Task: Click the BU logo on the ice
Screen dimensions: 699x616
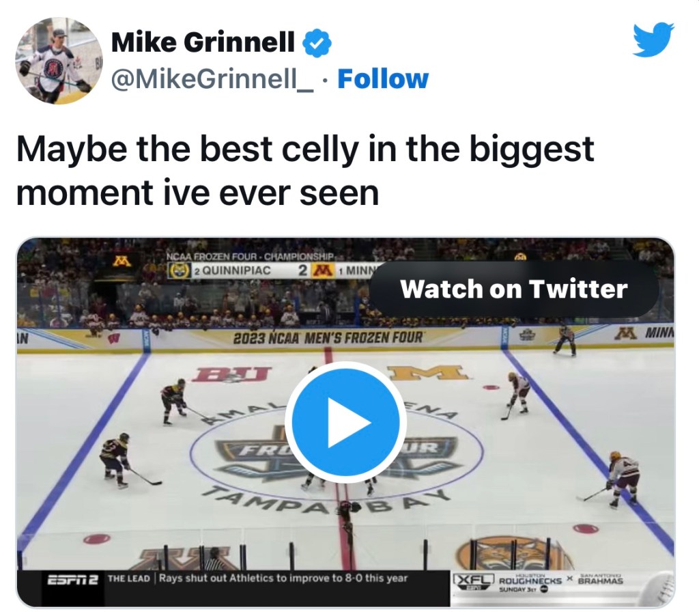Action: (x=232, y=374)
